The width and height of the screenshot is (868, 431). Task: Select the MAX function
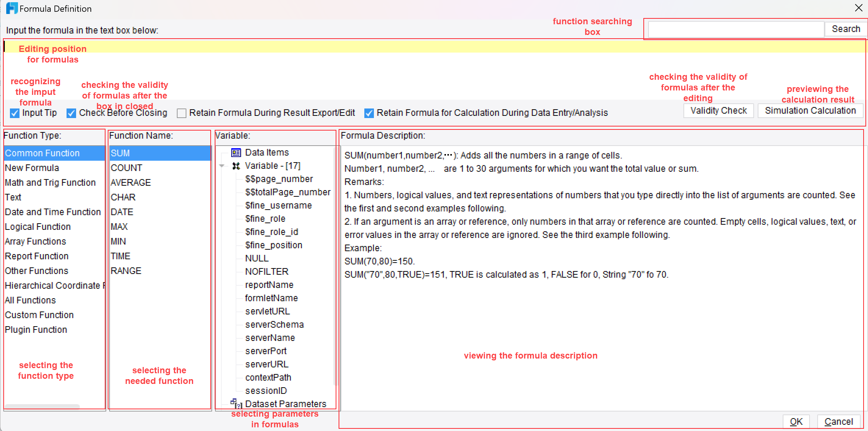pyautogui.click(x=160, y=227)
